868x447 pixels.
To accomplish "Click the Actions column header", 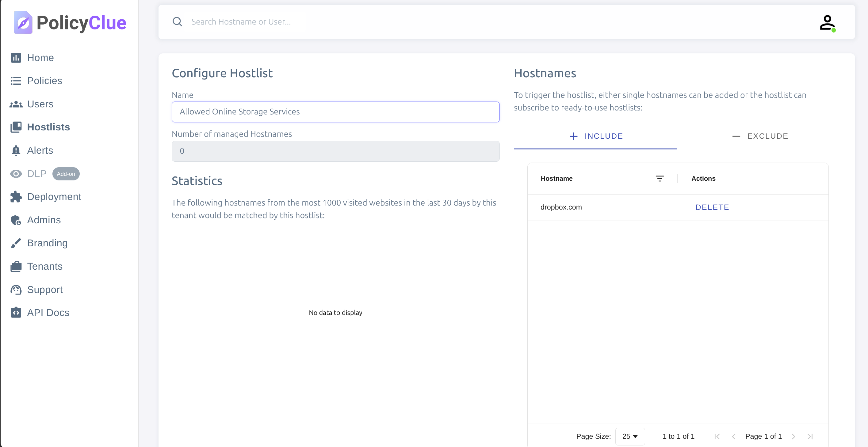I will (703, 179).
